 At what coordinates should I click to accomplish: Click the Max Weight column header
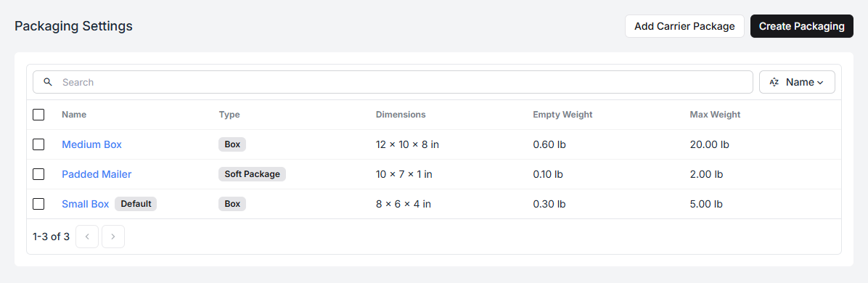pos(715,115)
